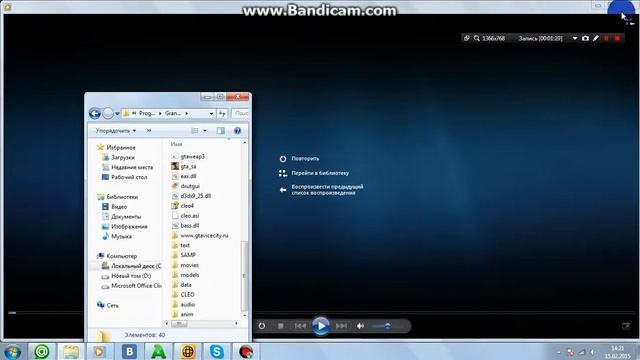Stop playback in media player
Screen dimensions: 640x360
click(x=281, y=326)
